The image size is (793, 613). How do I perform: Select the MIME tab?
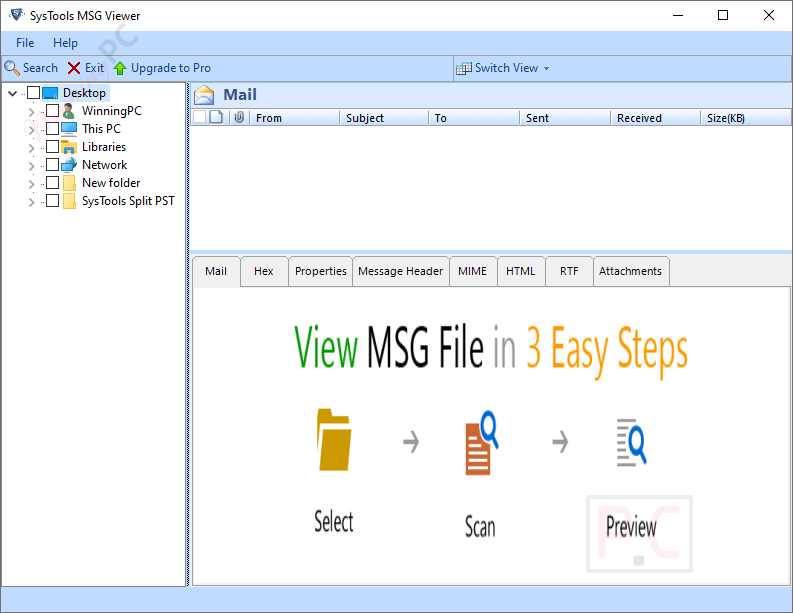(x=472, y=272)
